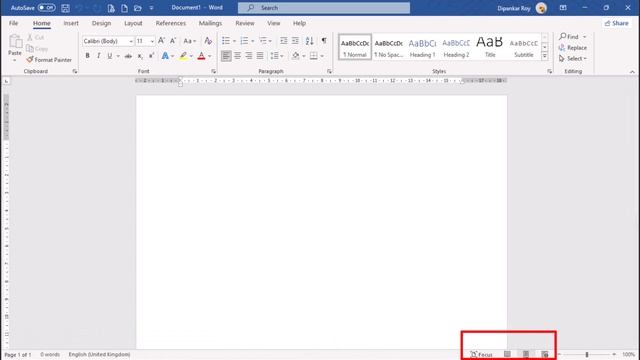Select the No Spacing style
The height and width of the screenshot is (360, 640).
[389, 47]
